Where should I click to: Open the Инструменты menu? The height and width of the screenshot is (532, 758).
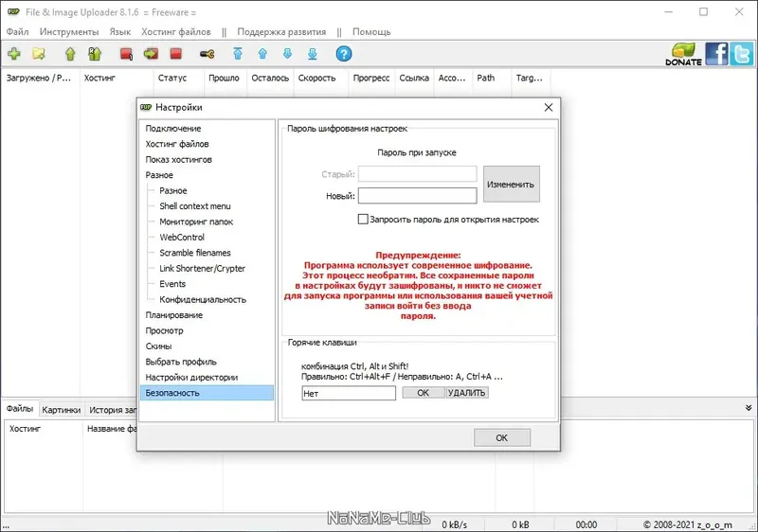tap(69, 32)
